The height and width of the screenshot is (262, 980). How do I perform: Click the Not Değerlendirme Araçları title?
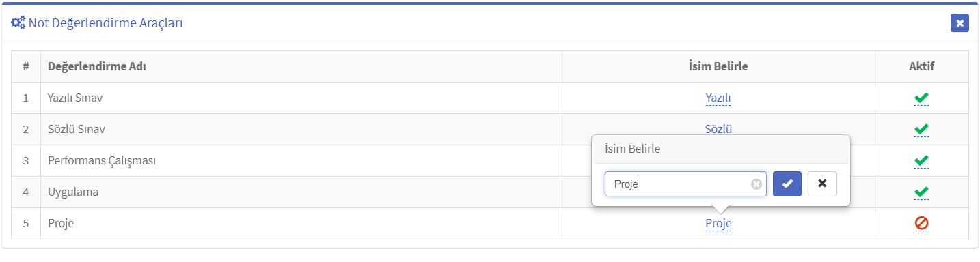pyautogui.click(x=105, y=23)
